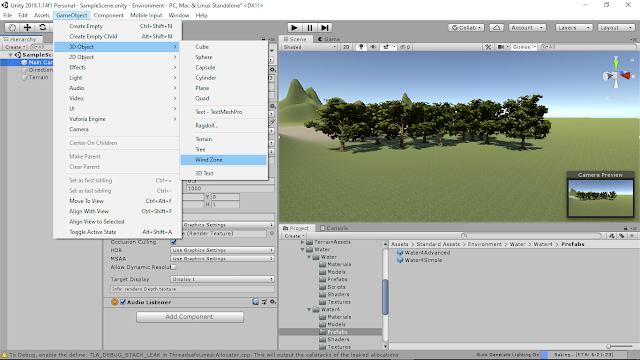Click project search by type icon
The height and width of the screenshot is (360, 640).
[x=611, y=236]
